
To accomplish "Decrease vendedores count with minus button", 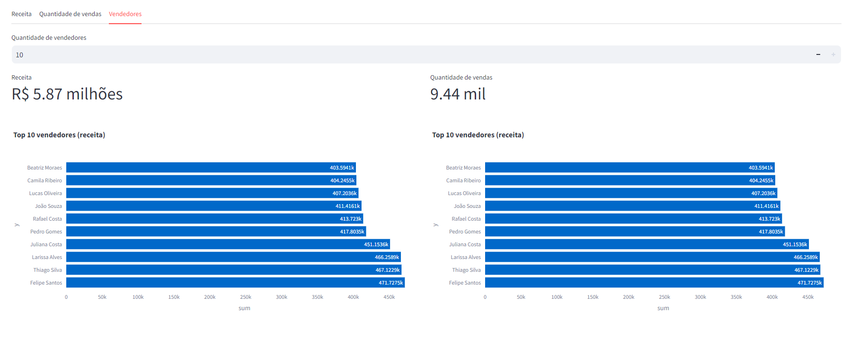I will click(x=818, y=54).
